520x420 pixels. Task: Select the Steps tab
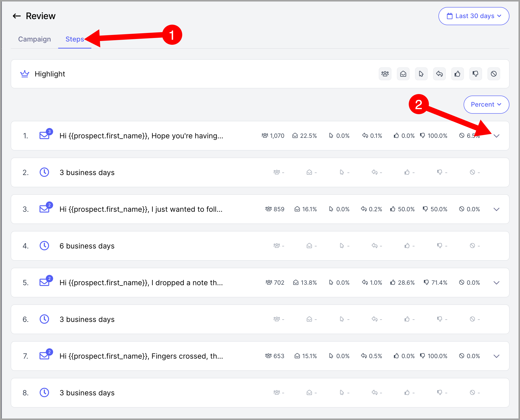tap(75, 39)
